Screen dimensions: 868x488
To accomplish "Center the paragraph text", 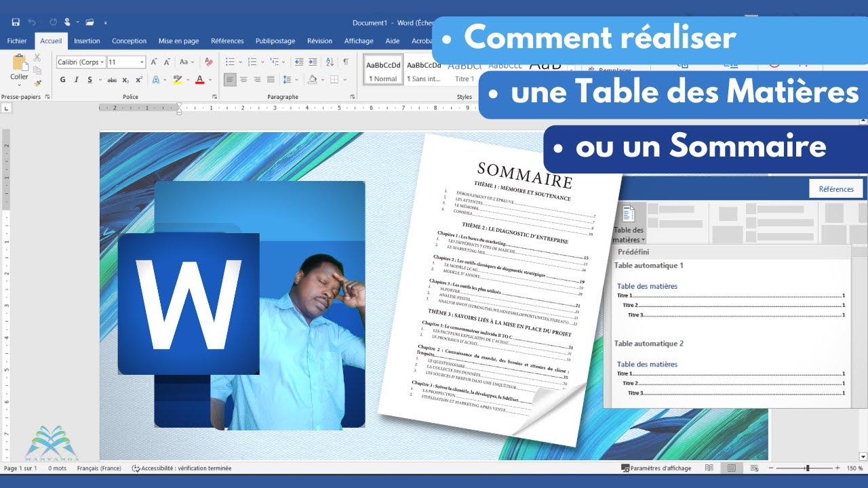I will click(244, 79).
